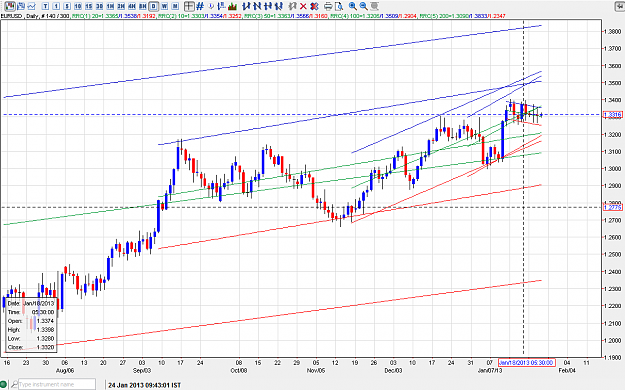Click the RRC(3) indicator label

(287, 16)
